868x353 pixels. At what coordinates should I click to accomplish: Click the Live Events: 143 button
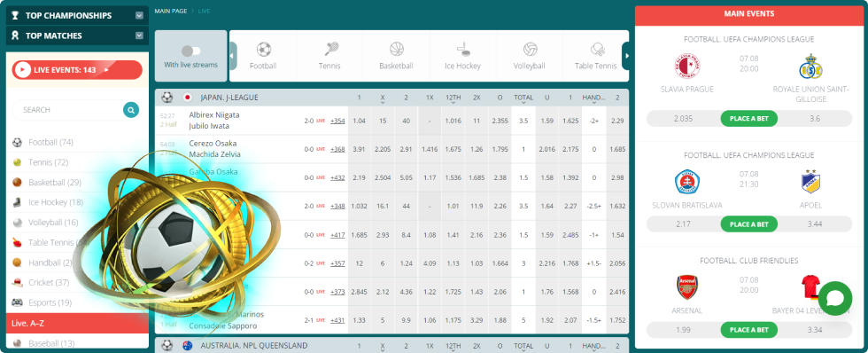tap(77, 70)
